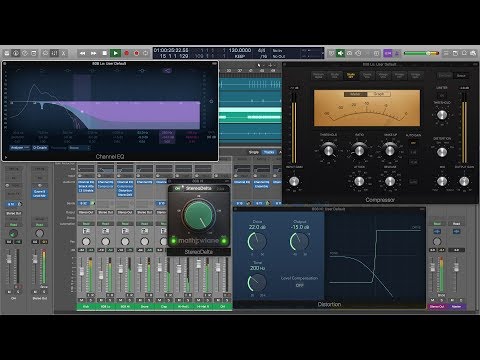Click the compressor Release knob
The image size is (480, 360).
390,181
